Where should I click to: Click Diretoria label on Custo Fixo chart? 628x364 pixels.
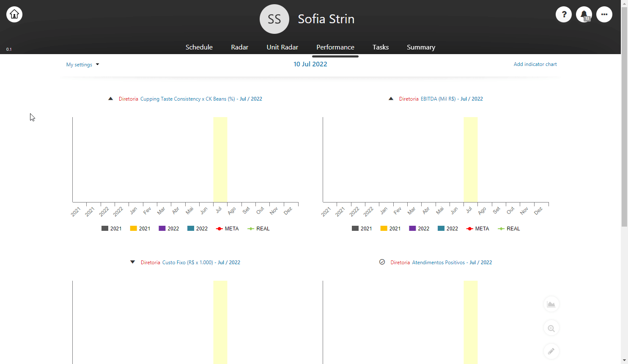click(151, 263)
